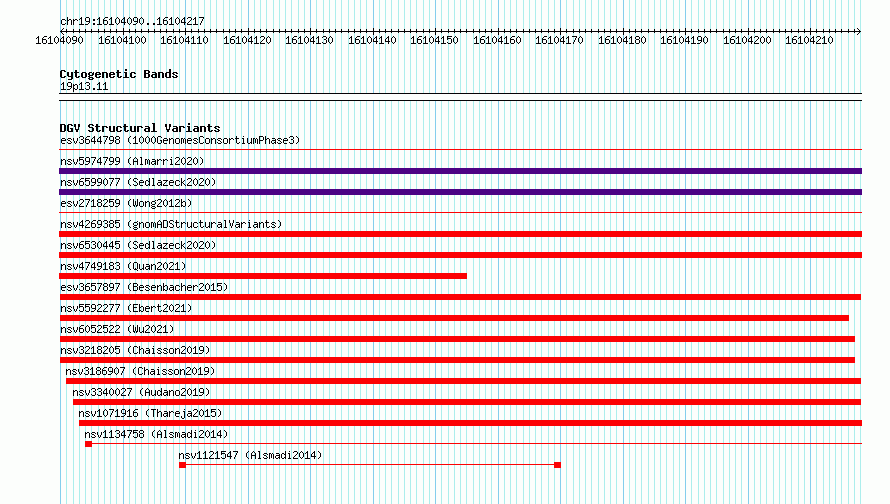Click the ruler position 16104110
This screenshot has width=890, height=504.
pos(184,40)
